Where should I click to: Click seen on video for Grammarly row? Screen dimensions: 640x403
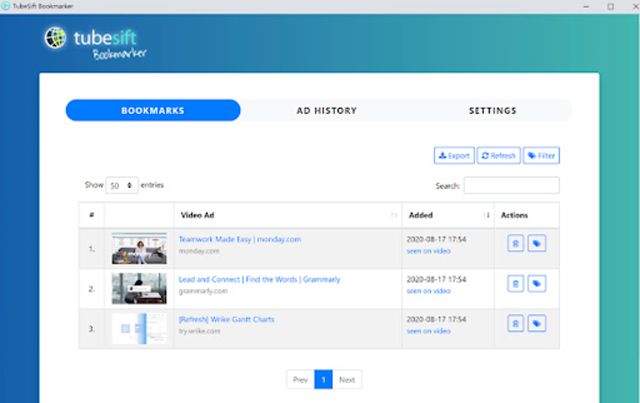tap(429, 291)
